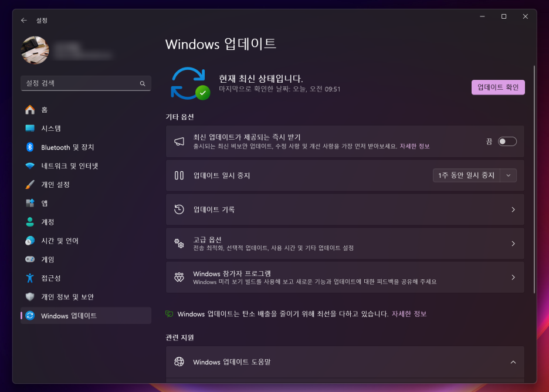This screenshot has width=549, height=392.
Task: Click the 관련 지원 section heading
Action: coord(179,337)
